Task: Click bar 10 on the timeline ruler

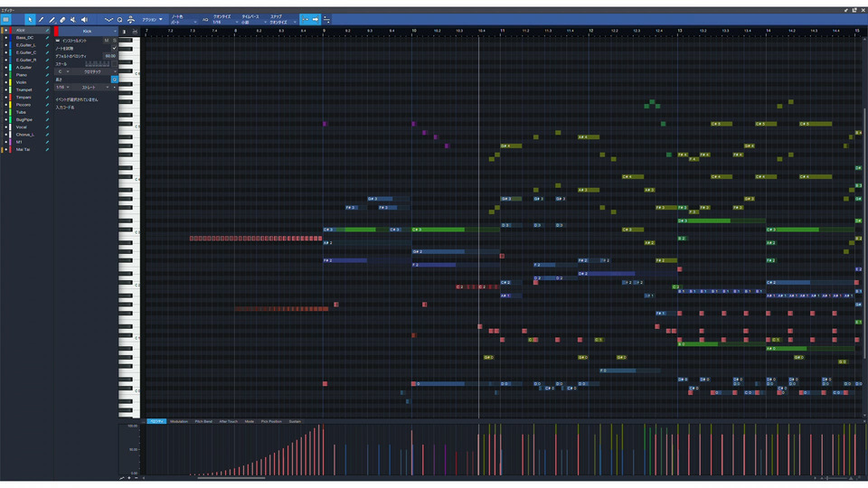Action: coord(413,31)
